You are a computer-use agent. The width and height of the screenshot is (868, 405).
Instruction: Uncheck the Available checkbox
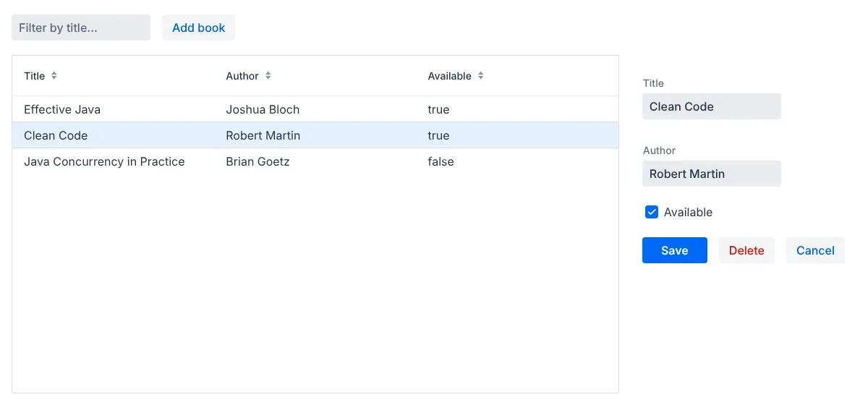tap(652, 212)
